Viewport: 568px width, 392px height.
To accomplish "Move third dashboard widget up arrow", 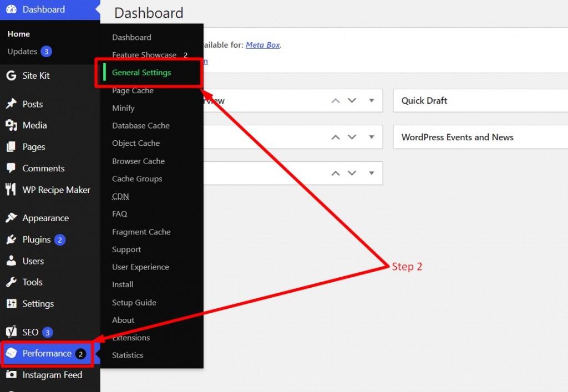I will (x=336, y=174).
